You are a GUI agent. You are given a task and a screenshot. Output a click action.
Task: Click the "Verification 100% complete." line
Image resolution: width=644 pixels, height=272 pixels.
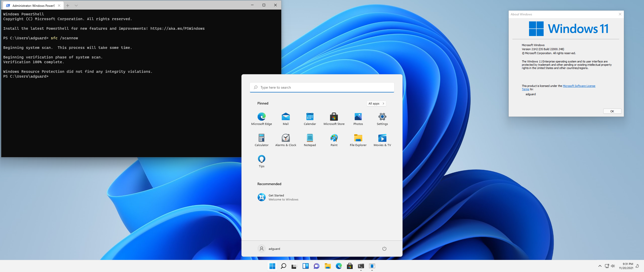point(34,62)
